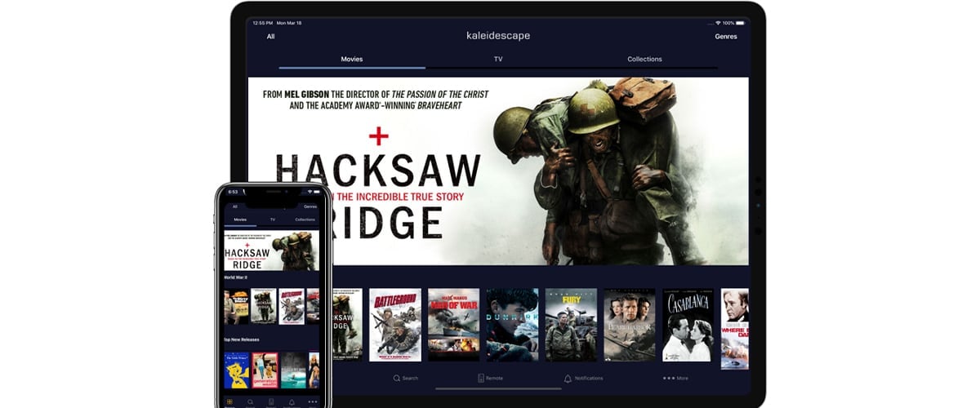The image size is (980, 408).
Task: Tap the Search icon in tablet bottom bar
Action: [x=397, y=379]
